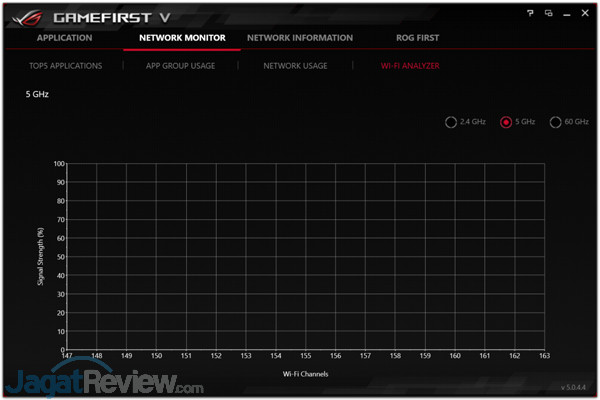The image size is (600, 400).
Task: Switch to the Application tab
Action: click(64, 38)
